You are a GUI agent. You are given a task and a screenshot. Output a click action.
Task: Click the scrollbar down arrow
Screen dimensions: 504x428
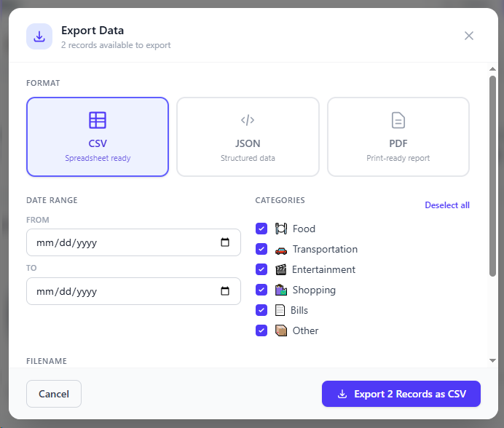coord(492,360)
